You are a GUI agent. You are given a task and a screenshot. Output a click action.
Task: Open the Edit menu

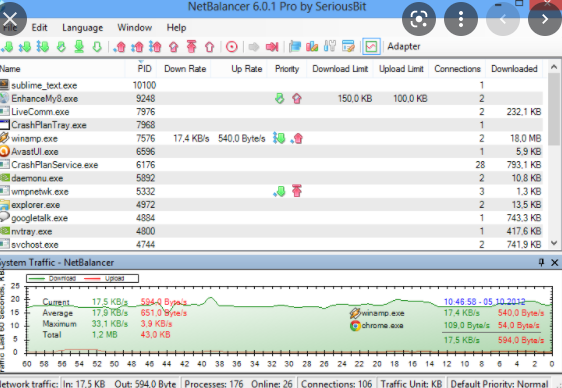[39, 28]
